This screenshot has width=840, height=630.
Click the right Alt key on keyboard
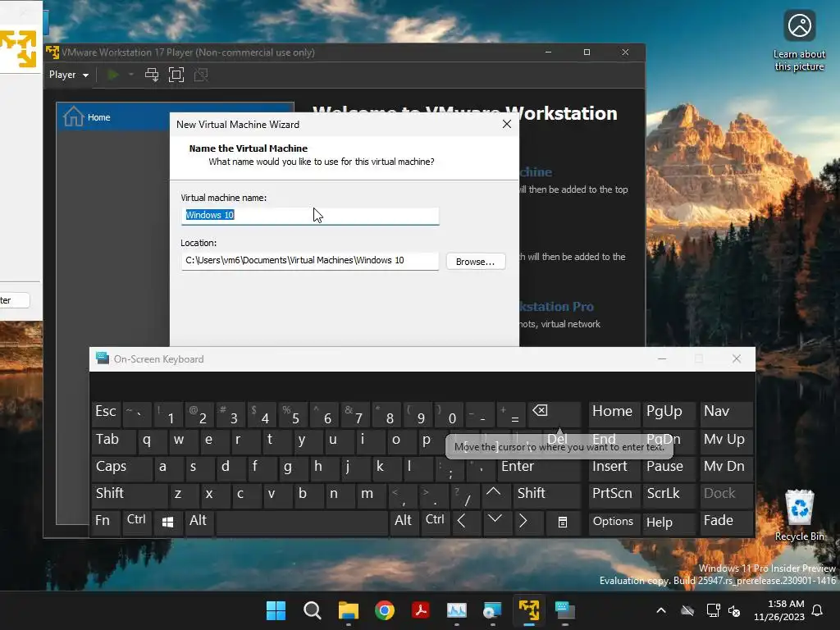[404, 521]
